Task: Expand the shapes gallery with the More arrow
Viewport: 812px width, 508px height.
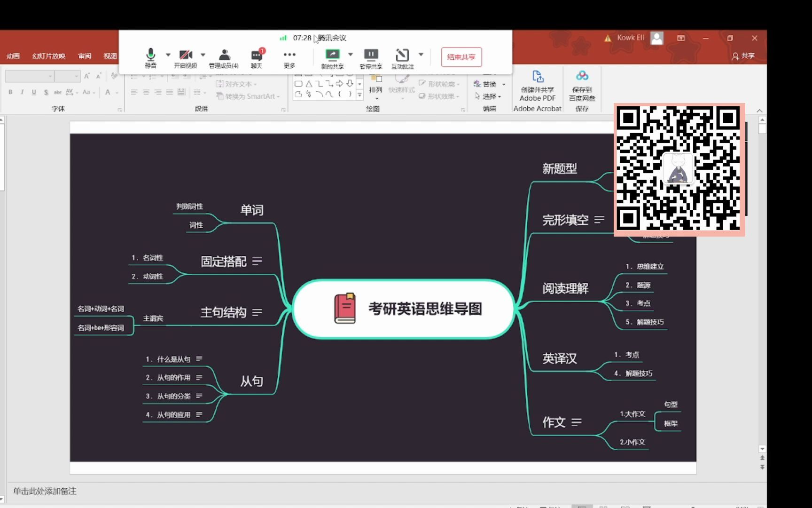Action: (360, 95)
